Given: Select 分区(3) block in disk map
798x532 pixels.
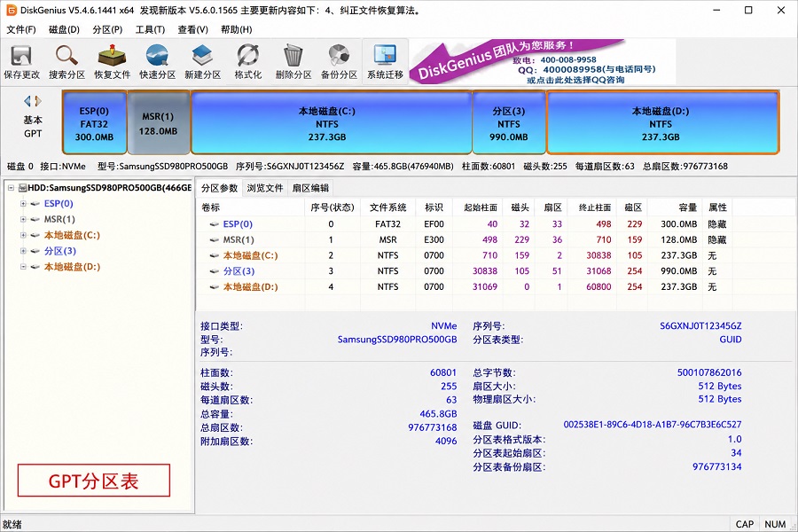Looking at the screenshot, I should click(509, 122).
